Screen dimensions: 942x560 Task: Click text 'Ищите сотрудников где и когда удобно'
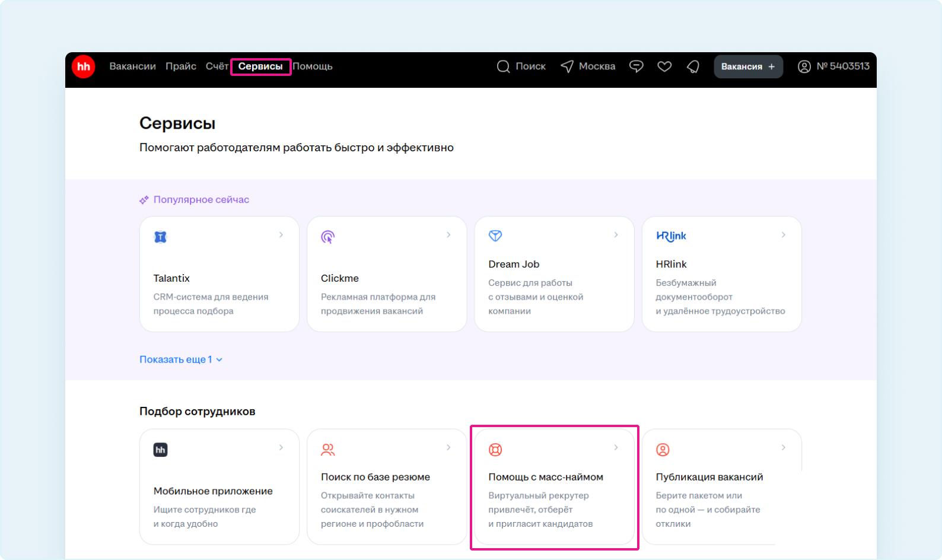click(205, 517)
